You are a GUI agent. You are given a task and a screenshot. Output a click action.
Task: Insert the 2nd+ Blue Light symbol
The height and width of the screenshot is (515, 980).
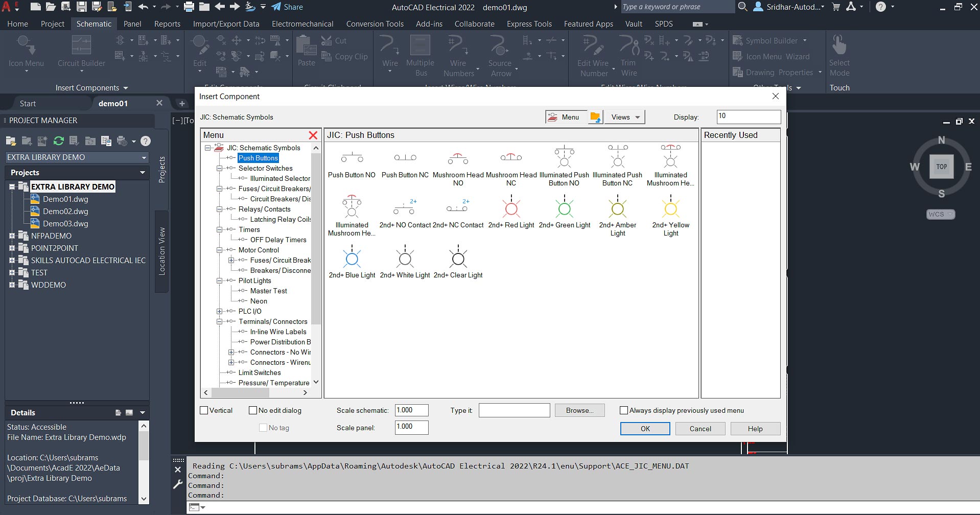[352, 259]
